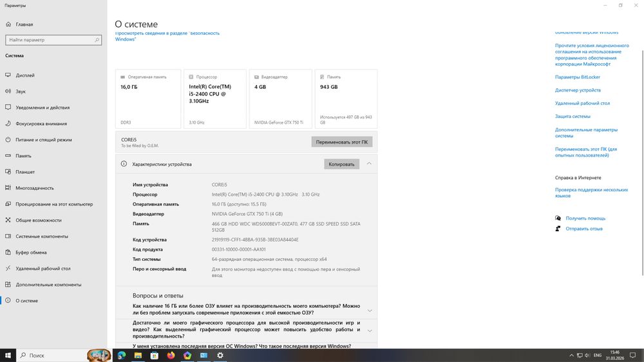Open Звук sound settings icon

(8, 91)
